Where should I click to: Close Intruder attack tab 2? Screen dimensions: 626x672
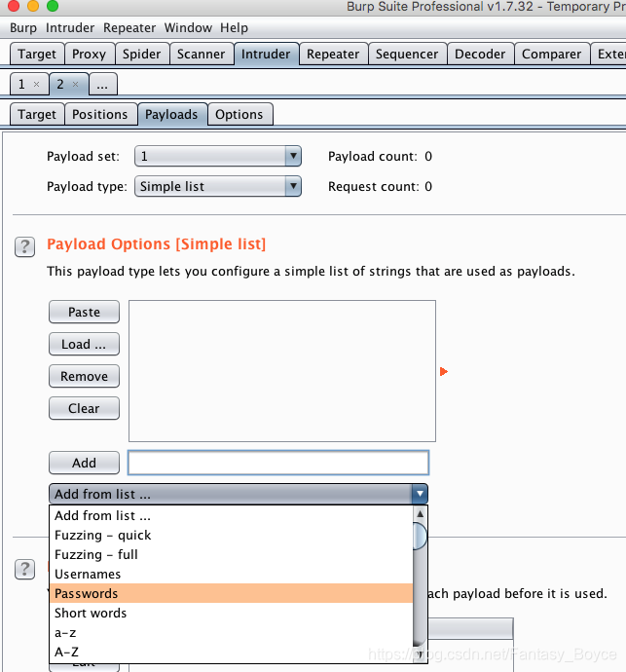pos(75,85)
